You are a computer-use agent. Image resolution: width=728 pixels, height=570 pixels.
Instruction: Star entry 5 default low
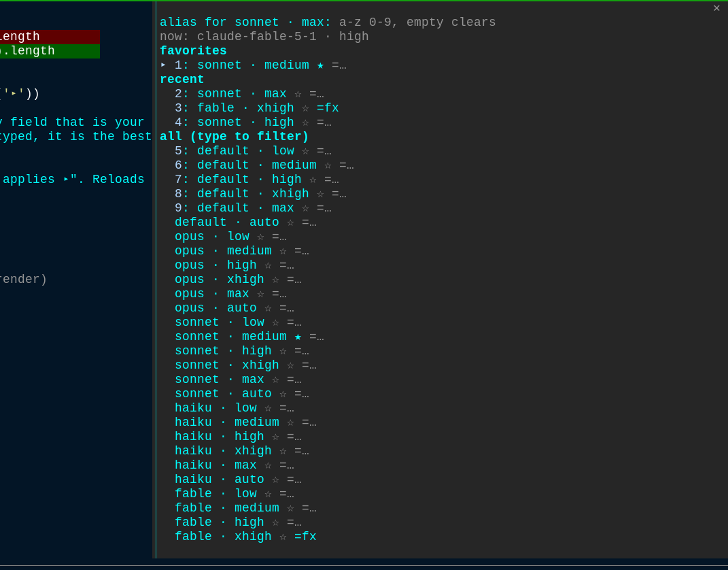[305, 151]
